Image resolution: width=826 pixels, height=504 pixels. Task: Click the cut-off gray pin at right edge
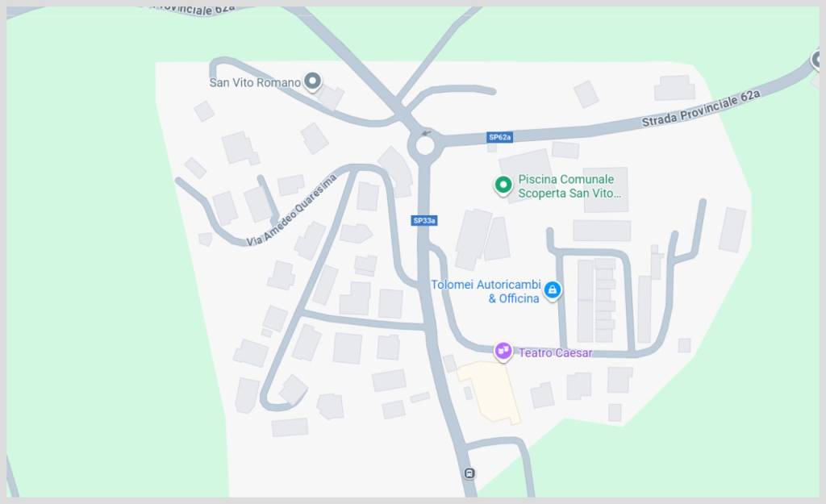click(x=816, y=60)
